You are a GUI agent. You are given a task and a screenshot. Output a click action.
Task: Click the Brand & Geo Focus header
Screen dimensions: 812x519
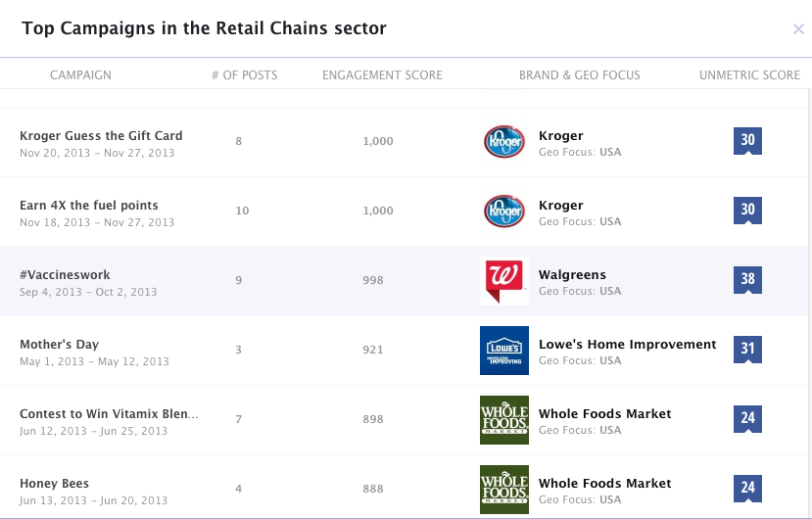[x=580, y=75]
